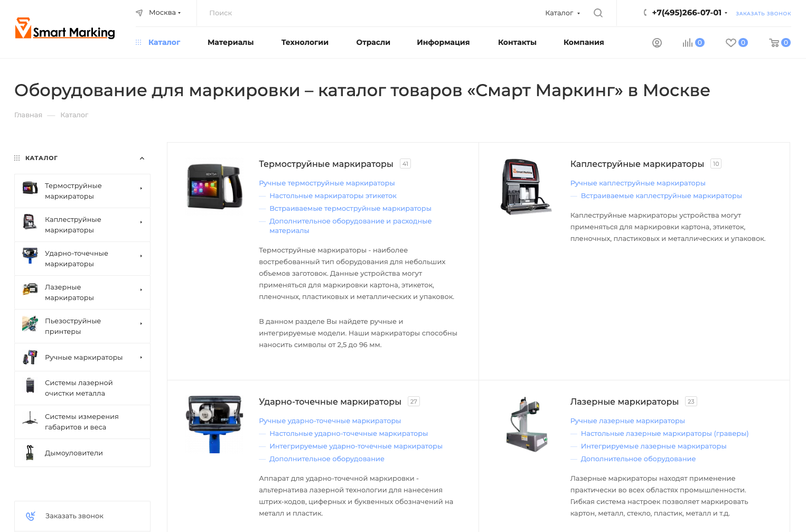The width and height of the screenshot is (806, 532).
Task: Open the Каталог search scope dropdown
Action: tap(563, 13)
